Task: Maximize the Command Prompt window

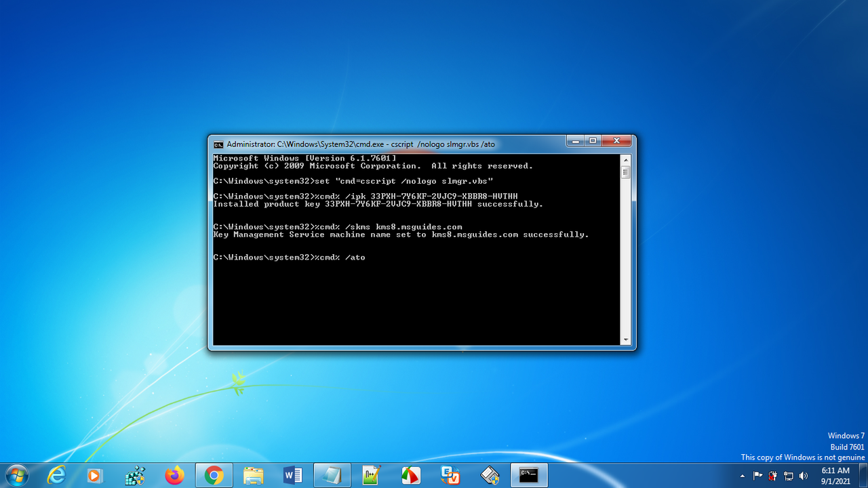Action: click(x=593, y=140)
